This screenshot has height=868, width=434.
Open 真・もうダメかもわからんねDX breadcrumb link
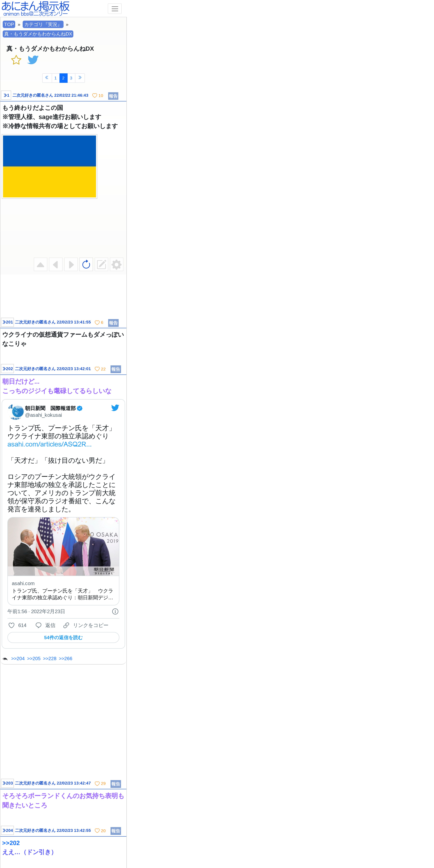pos(38,34)
